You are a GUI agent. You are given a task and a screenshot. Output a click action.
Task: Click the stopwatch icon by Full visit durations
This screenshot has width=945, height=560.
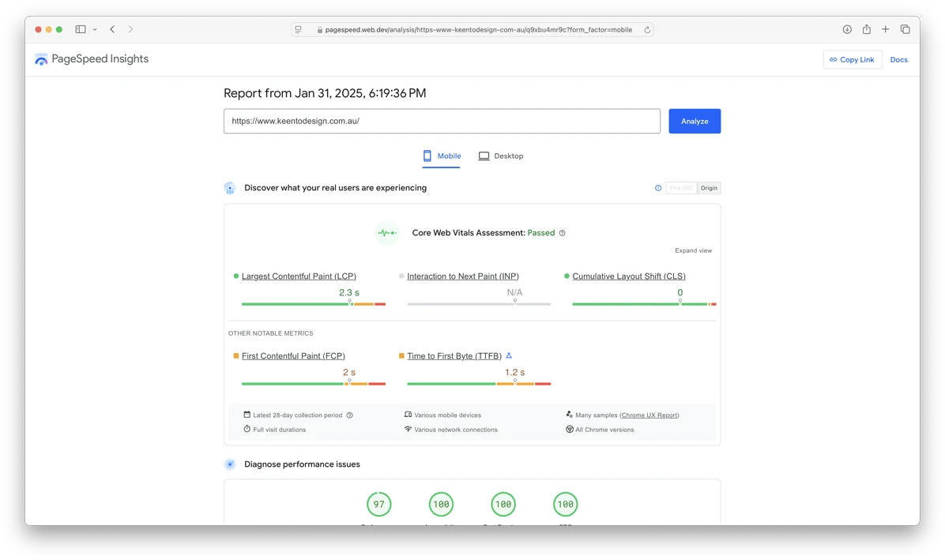tap(247, 430)
